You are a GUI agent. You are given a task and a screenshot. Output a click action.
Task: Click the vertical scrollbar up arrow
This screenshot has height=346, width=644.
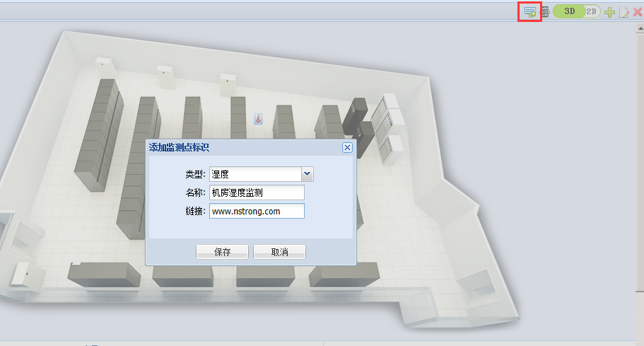pyautogui.click(x=640, y=28)
